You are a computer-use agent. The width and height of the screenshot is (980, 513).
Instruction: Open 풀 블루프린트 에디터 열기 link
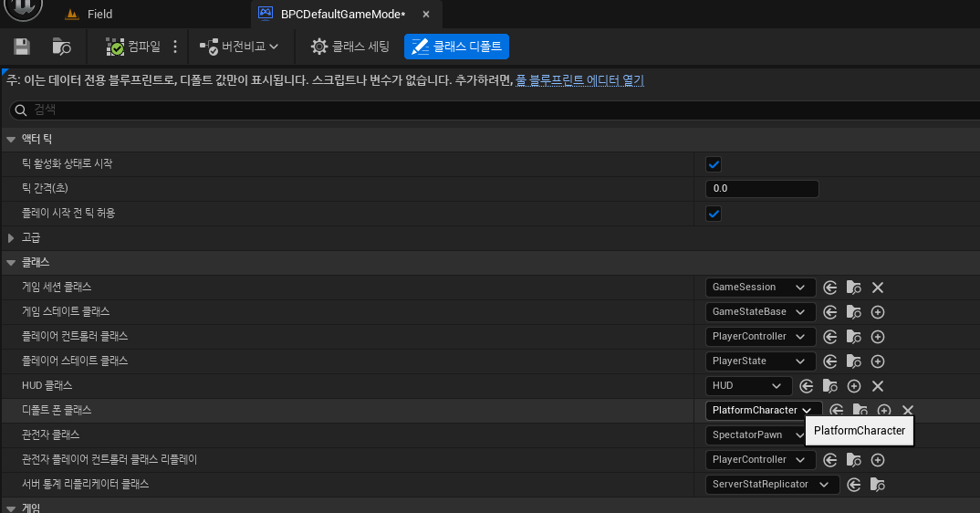pos(579,80)
